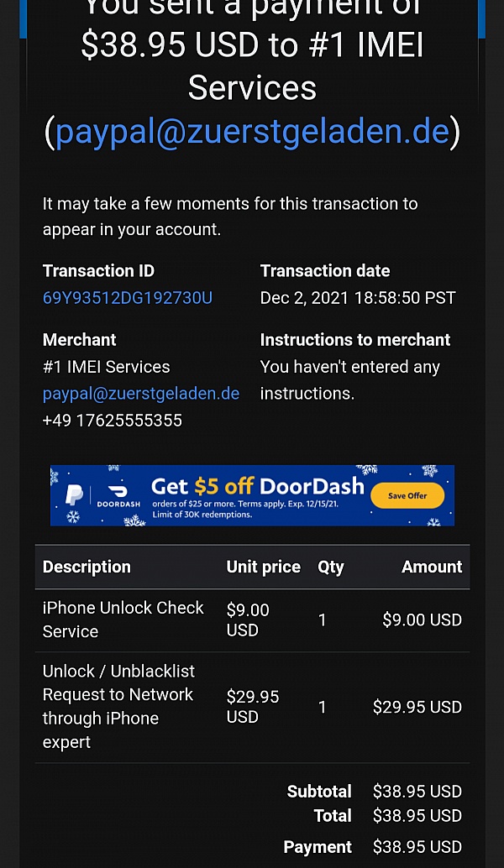Click the merchant email link under Merchant
504x868 pixels.
141,393
